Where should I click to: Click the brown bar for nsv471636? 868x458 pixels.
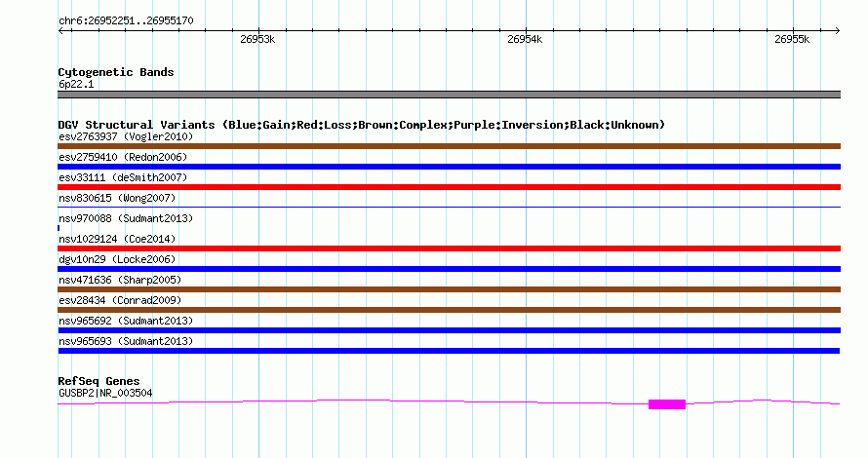click(449, 289)
